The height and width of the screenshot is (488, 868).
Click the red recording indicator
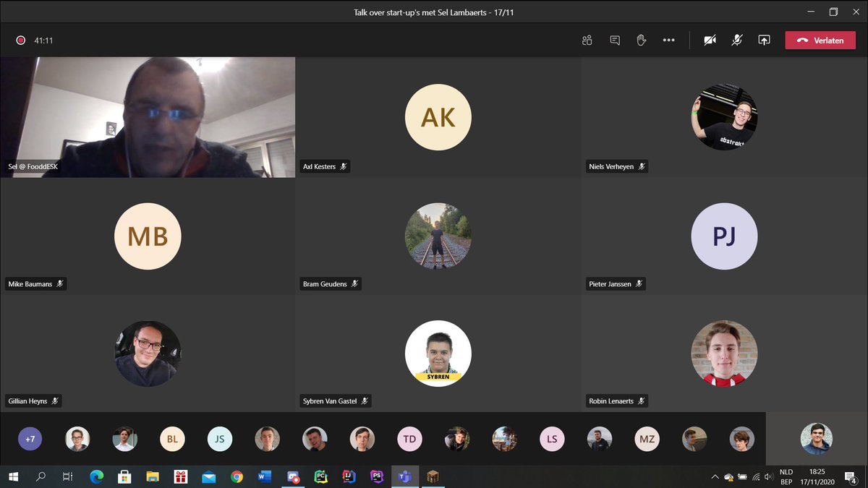pyautogui.click(x=21, y=40)
